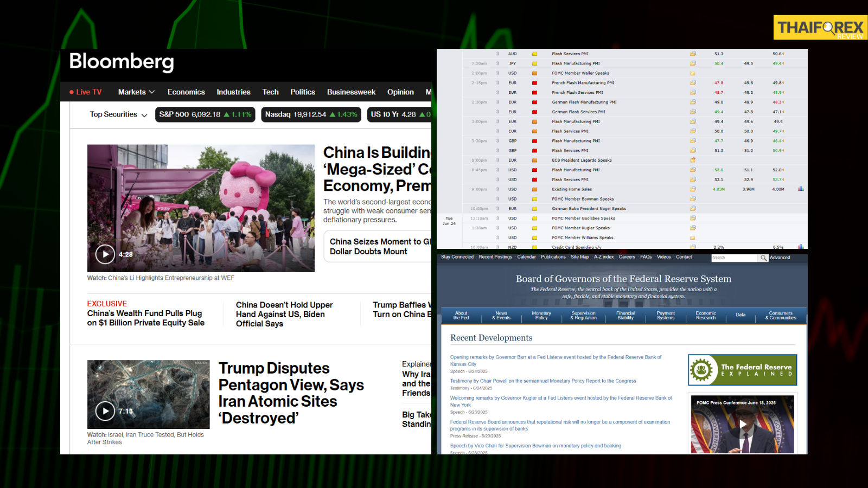The image size is (868, 488).
Task: Click alert speaker icon on FOMC Member Waller row
Action: point(497,73)
